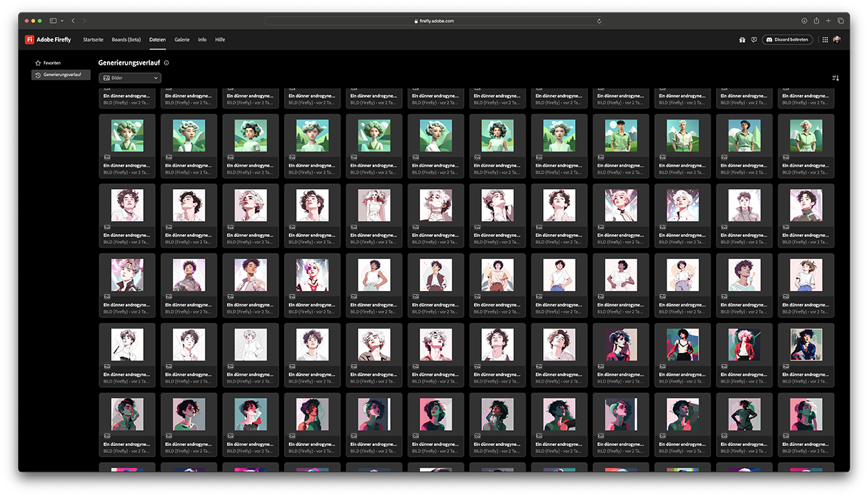
Task: Open thumbnail of pink-haired figure in red jacket
Action: (744, 345)
